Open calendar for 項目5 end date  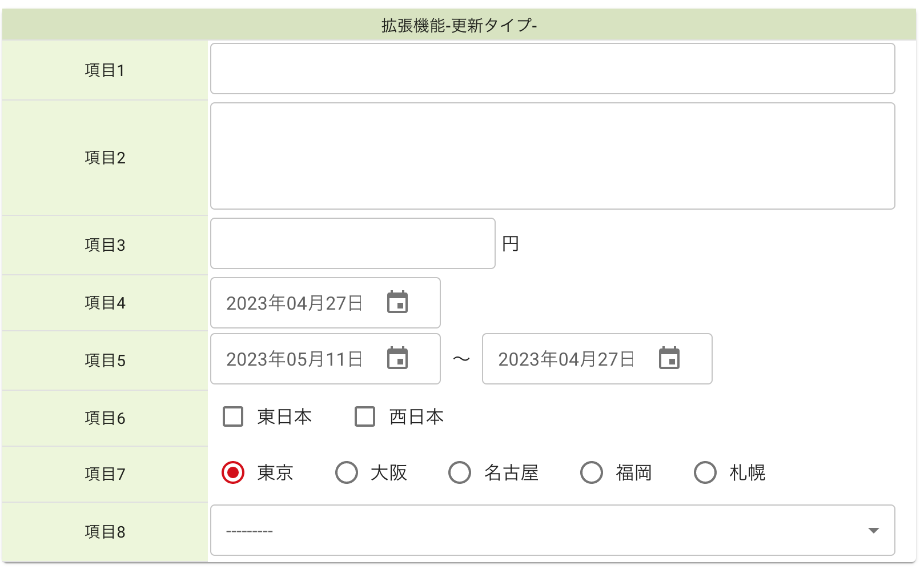click(x=669, y=358)
